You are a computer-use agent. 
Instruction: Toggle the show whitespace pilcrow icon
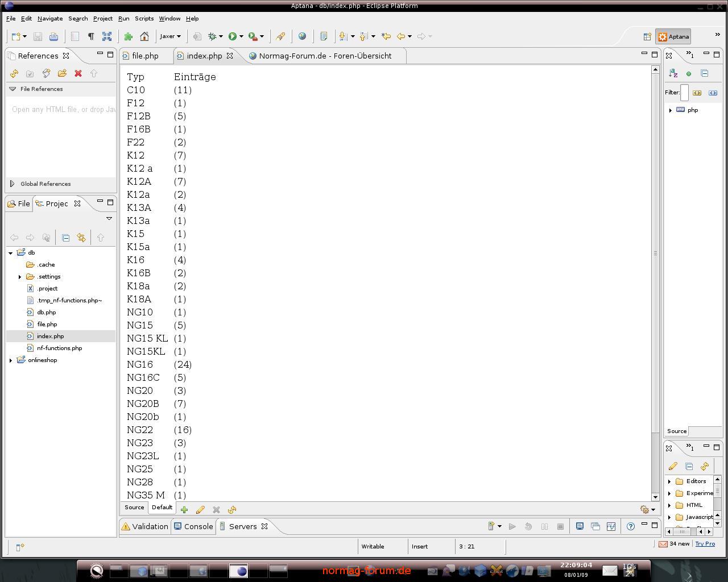point(91,36)
